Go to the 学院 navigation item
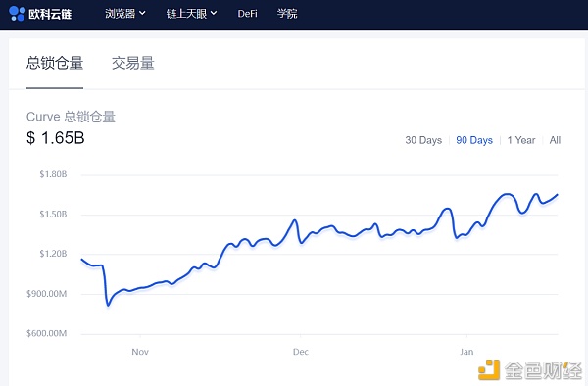588x386 pixels. click(x=287, y=14)
